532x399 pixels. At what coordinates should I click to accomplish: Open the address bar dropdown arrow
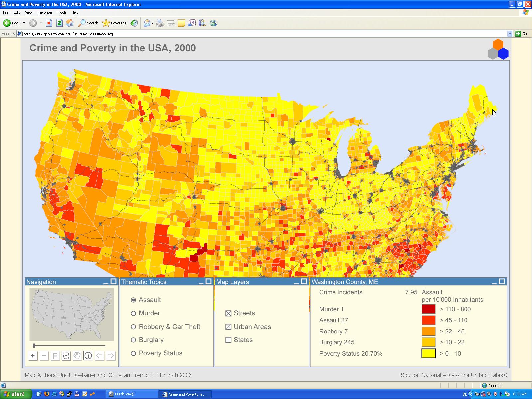pyautogui.click(x=510, y=34)
